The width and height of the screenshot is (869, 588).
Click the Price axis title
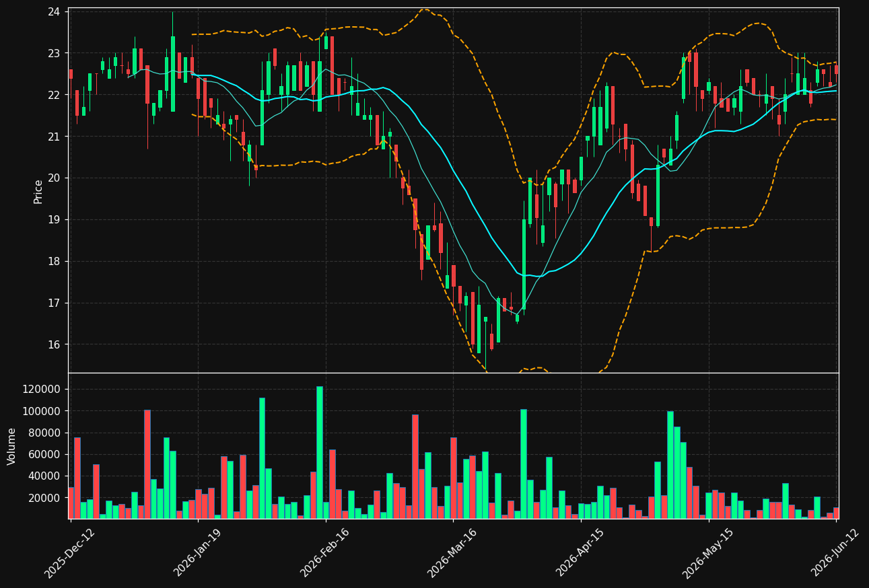coord(38,191)
